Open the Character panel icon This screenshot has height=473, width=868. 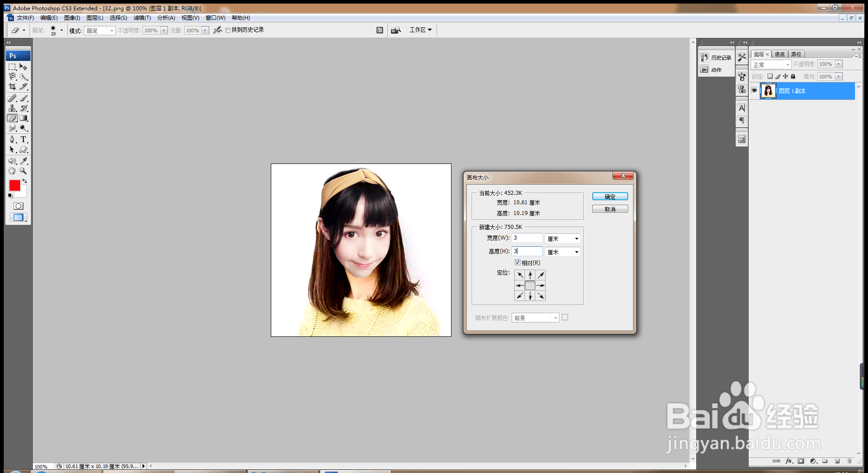(742, 108)
